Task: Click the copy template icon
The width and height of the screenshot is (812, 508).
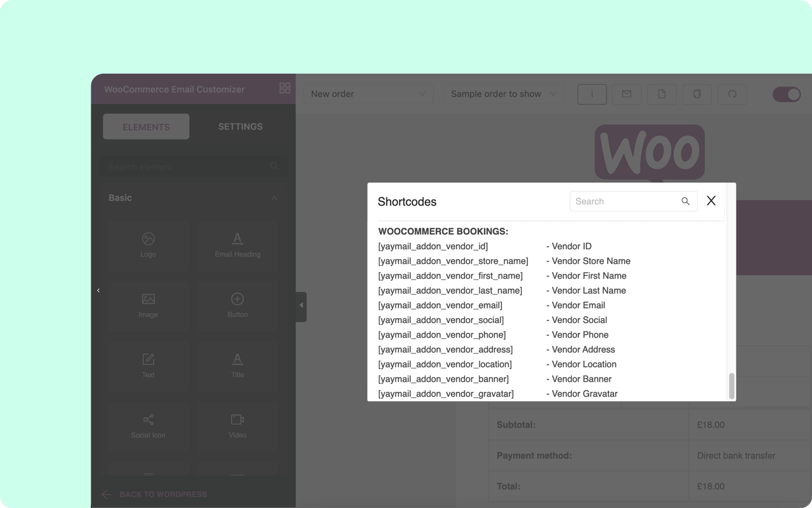Action: [x=697, y=94]
